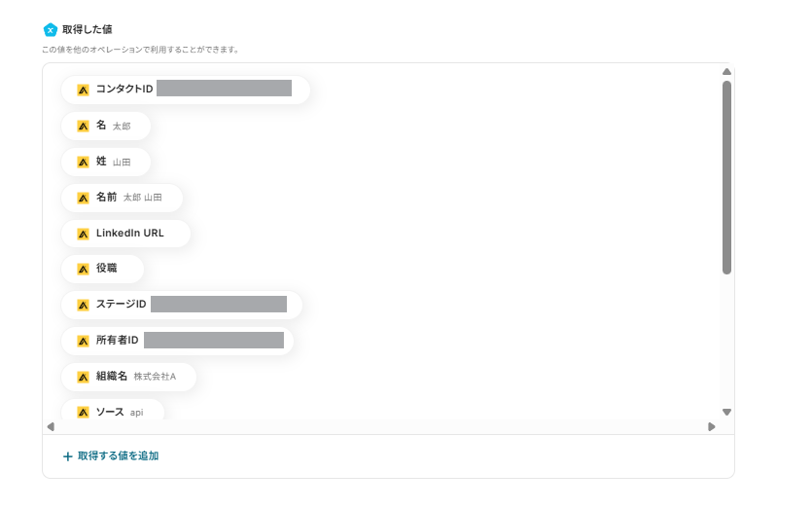Screen dimensions: 812x509
Task: Click the blue 取得した値 header icon
Action: click(x=51, y=29)
